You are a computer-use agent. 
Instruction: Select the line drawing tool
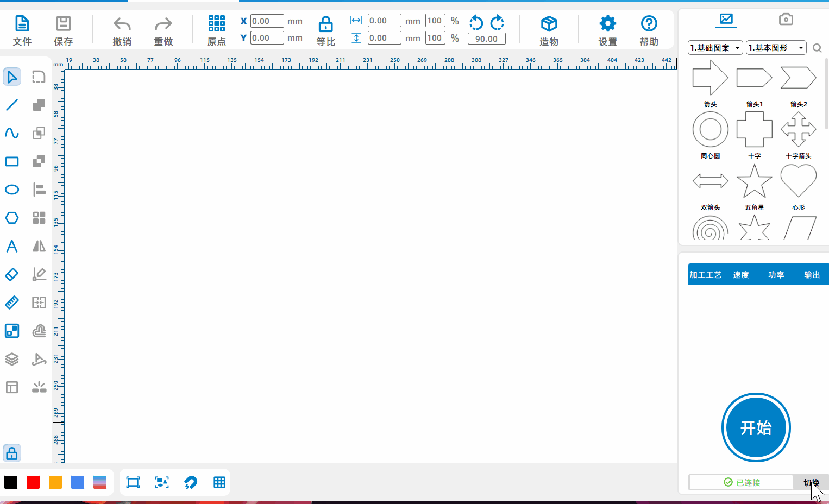[x=12, y=105]
